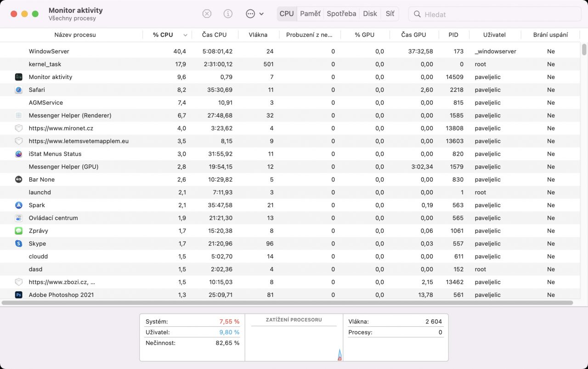Click the stop process X icon
Viewport: 588px width, 369px height.
(x=207, y=14)
